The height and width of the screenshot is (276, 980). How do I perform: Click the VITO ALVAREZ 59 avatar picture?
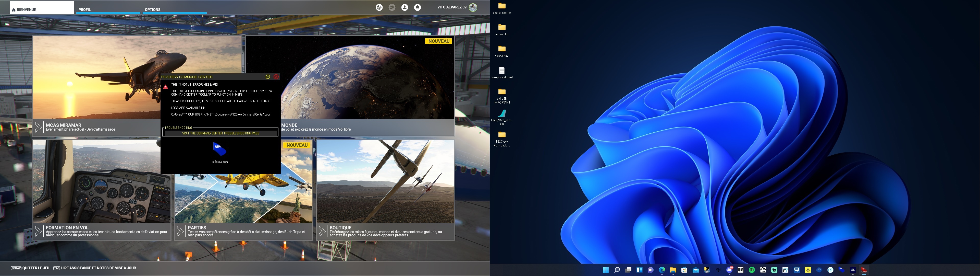(473, 7)
